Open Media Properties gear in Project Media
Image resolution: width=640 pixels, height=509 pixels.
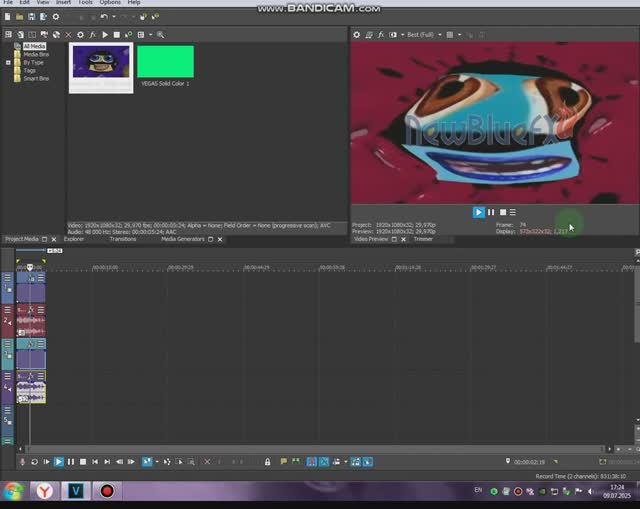pyautogui.click(x=80, y=35)
